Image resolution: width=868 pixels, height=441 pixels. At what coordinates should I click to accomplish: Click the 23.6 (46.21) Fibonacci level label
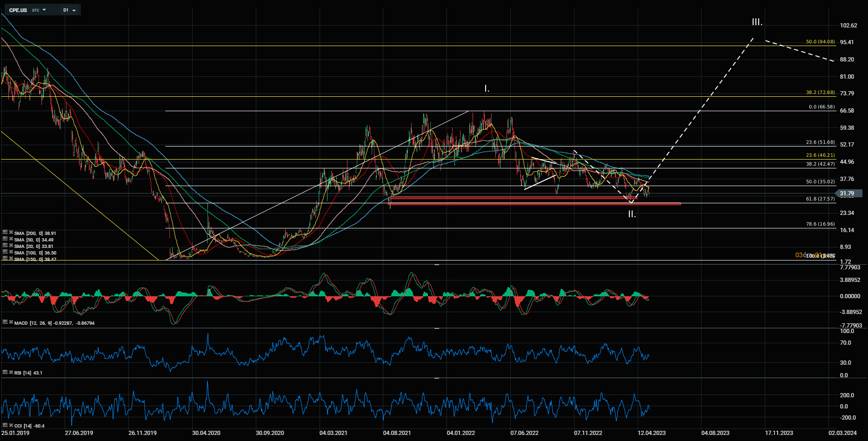pos(821,155)
